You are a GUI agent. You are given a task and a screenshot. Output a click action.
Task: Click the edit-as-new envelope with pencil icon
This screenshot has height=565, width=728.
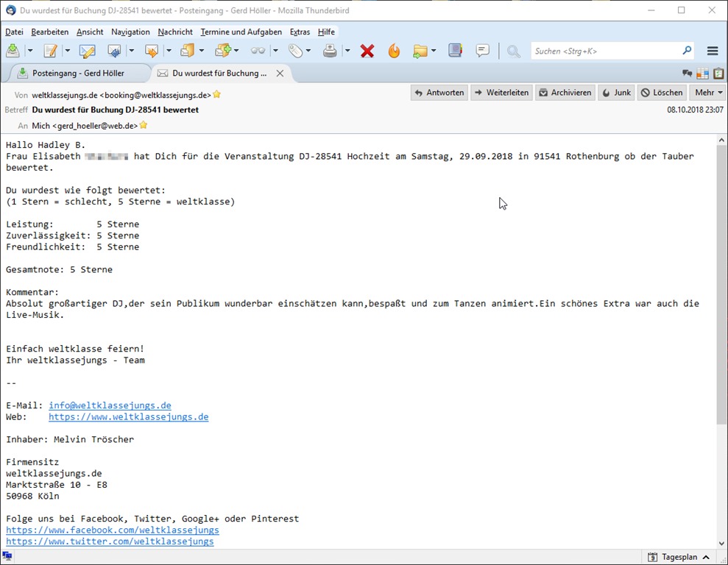(x=88, y=51)
